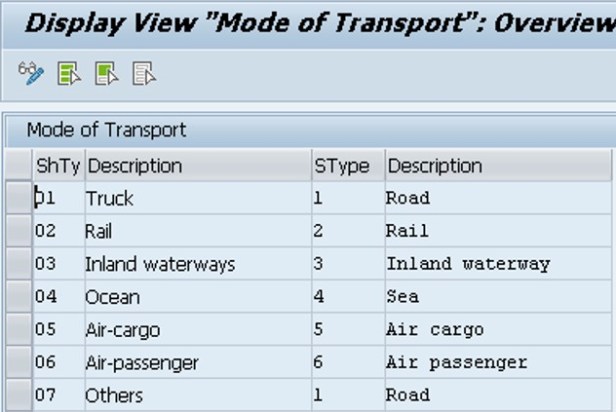Screen dimensions: 616x412
Task: Click the Select All toolbar icon
Action: point(69,73)
